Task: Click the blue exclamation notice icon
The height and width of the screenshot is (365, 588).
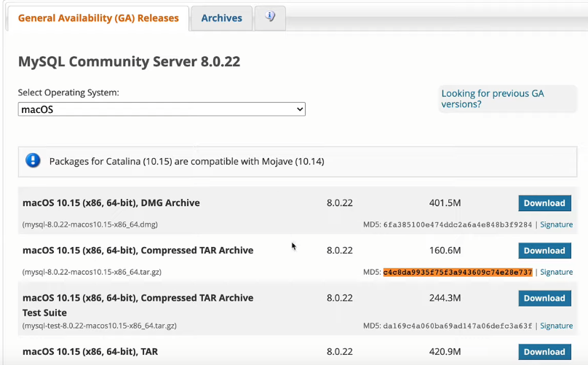Action: [33, 161]
